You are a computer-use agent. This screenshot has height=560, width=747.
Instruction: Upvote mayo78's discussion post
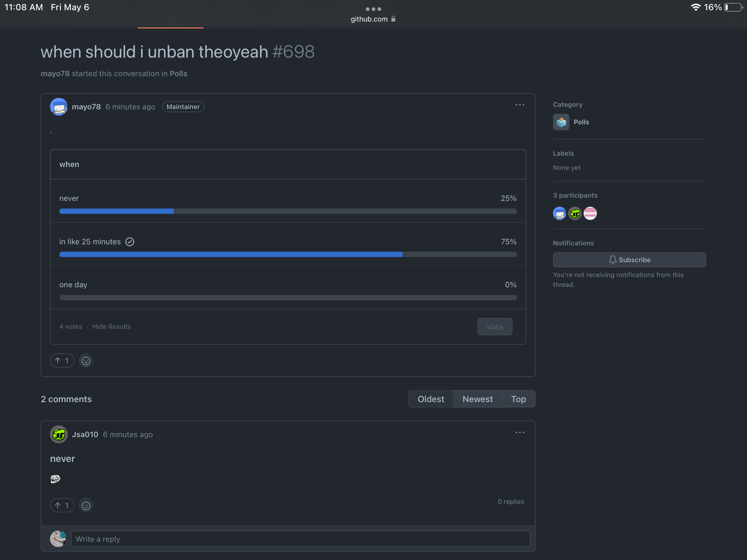click(x=62, y=361)
